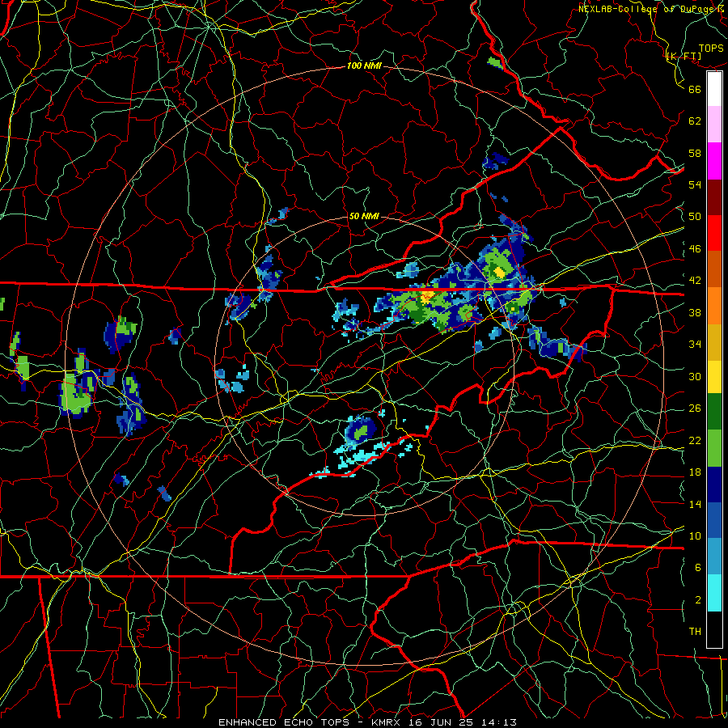Image resolution: width=728 pixels, height=728 pixels.
Task: Click the cyan legend swatch
Action: point(714,593)
